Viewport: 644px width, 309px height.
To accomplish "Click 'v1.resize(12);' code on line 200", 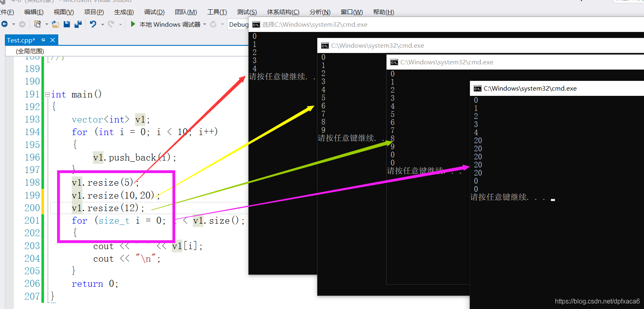I will click(x=108, y=208).
